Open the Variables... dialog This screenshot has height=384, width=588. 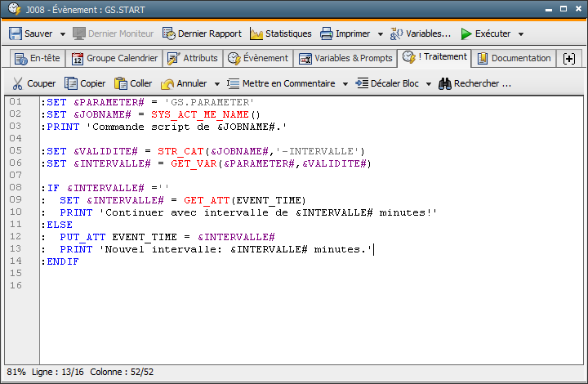(421, 34)
